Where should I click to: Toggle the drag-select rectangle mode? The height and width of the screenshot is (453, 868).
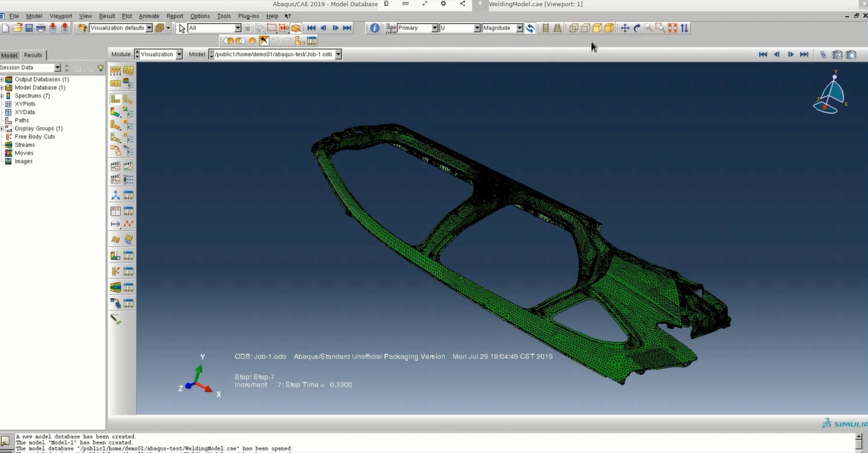pos(272,28)
